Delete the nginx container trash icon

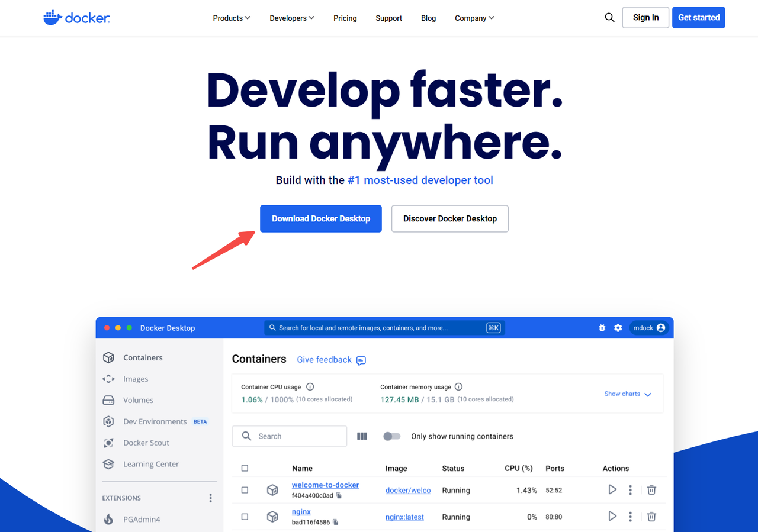coord(651,517)
